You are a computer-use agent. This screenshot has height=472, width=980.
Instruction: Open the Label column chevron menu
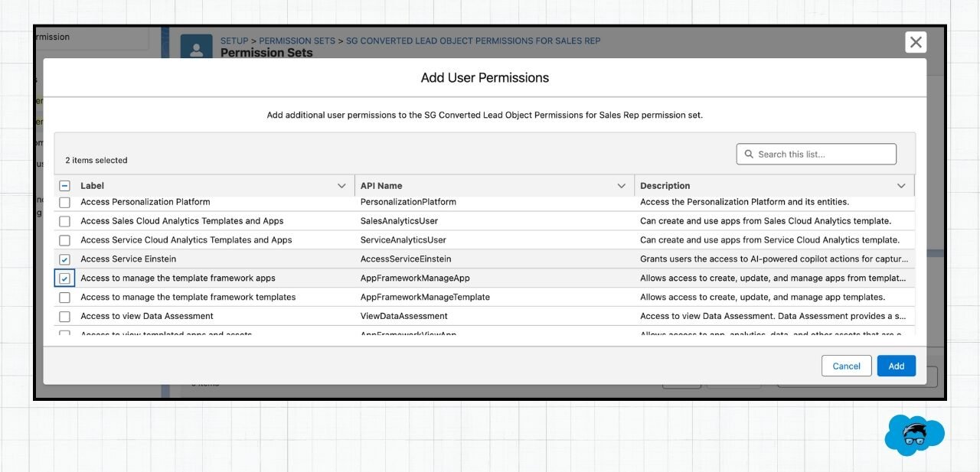341,186
